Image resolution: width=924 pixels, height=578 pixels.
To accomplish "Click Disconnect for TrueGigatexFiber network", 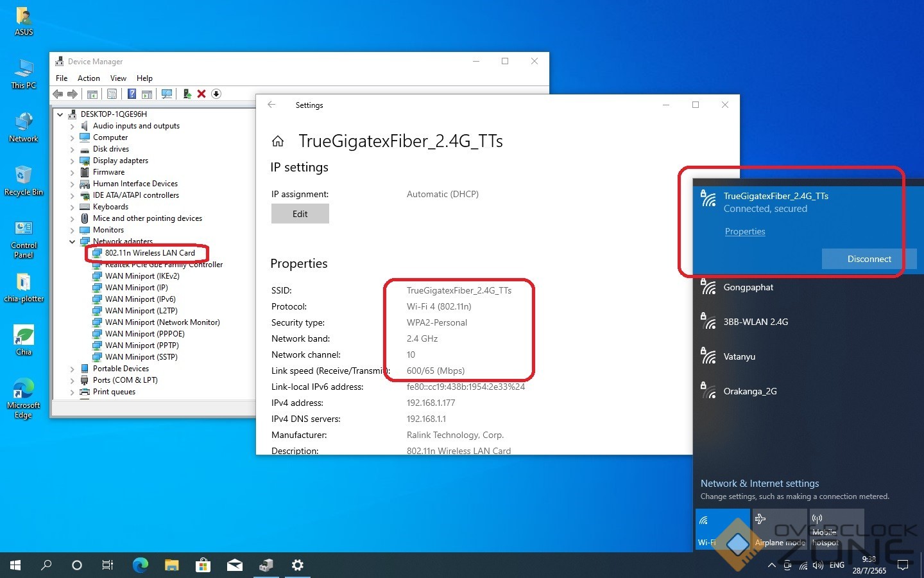I will pyautogui.click(x=869, y=259).
